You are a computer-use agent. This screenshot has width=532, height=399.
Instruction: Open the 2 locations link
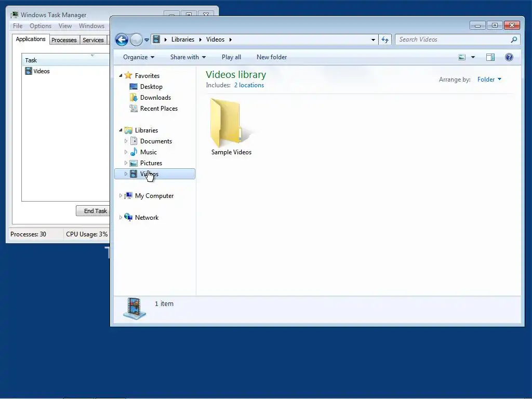(x=249, y=85)
